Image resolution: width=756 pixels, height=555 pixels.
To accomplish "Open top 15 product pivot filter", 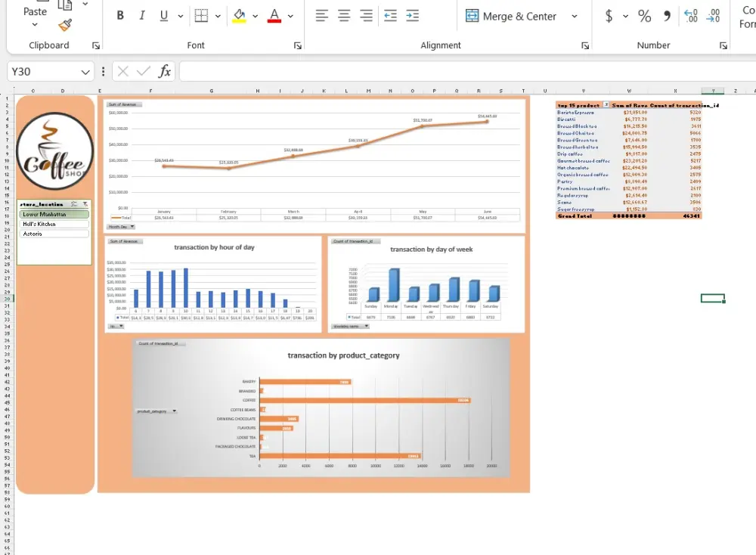I will pyautogui.click(x=606, y=104).
